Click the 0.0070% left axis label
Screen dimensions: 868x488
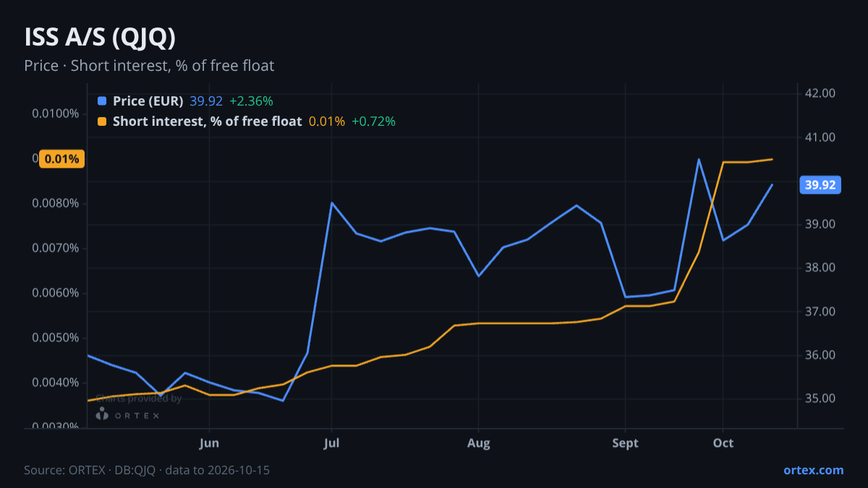tap(56, 248)
